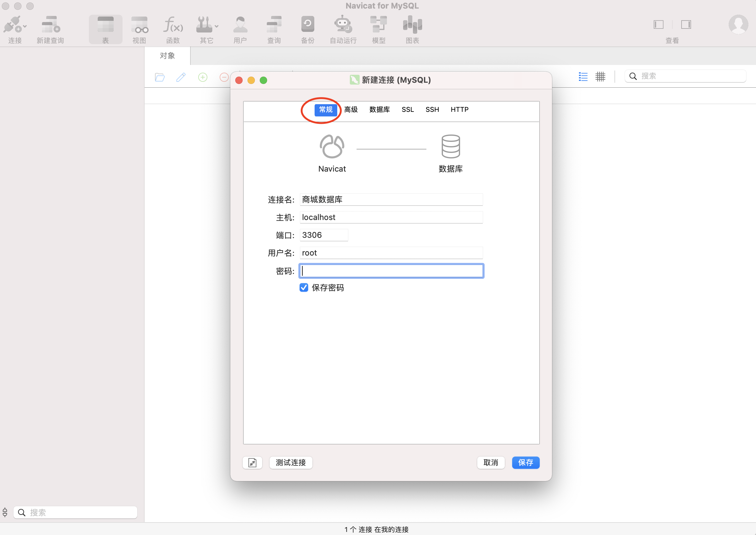Uncheck the Save Password checkbox

coord(304,288)
